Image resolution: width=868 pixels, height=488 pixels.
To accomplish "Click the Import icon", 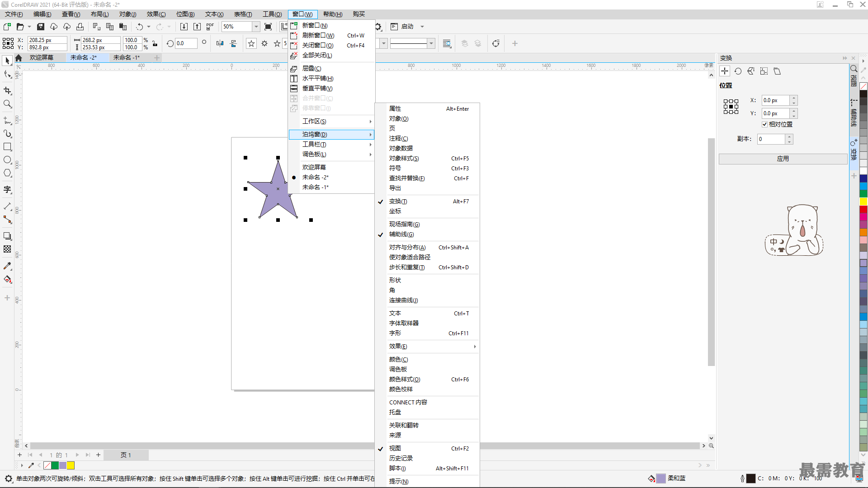I will [x=184, y=27].
